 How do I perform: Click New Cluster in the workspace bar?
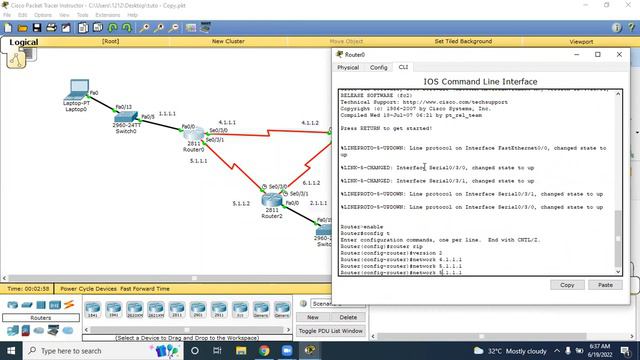tap(228, 41)
